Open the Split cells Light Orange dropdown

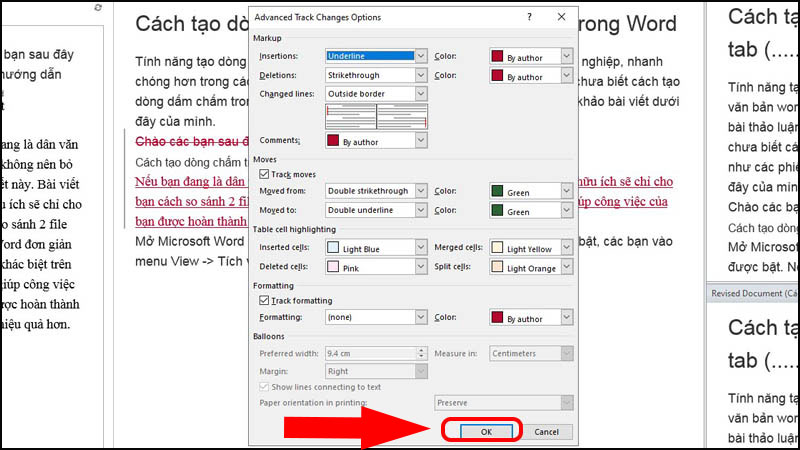click(531, 267)
